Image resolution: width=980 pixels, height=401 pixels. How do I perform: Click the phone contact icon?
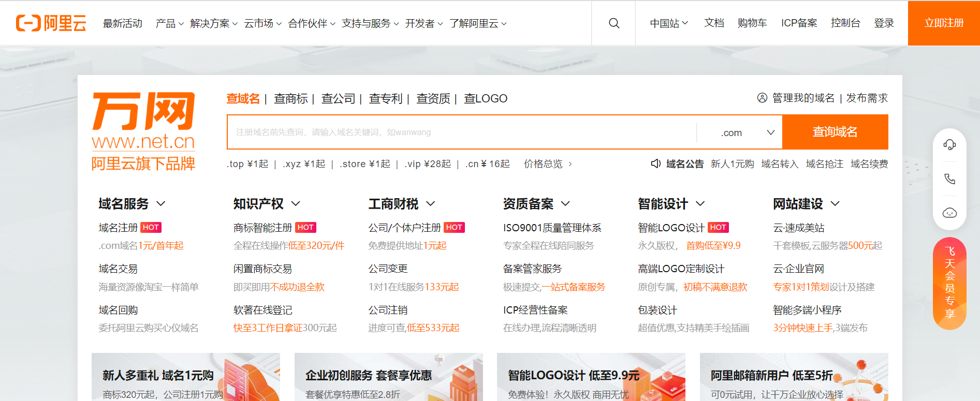point(949,179)
